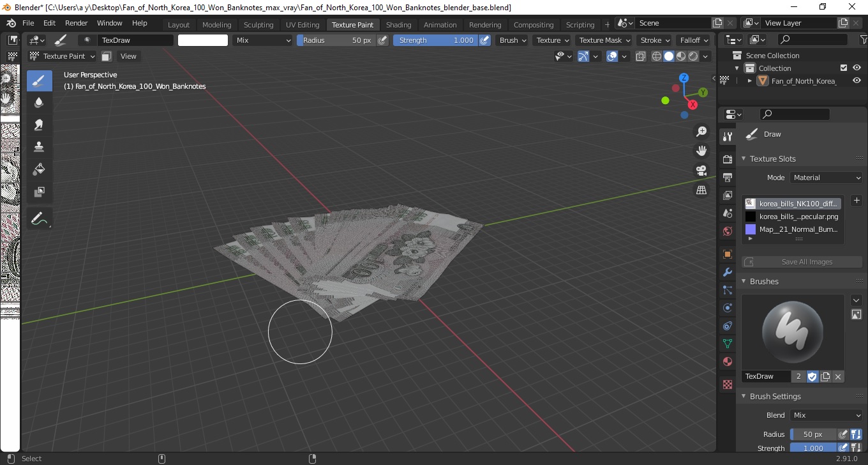
Task: Adjust the Strength slider in header
Action: pos(435,40)
